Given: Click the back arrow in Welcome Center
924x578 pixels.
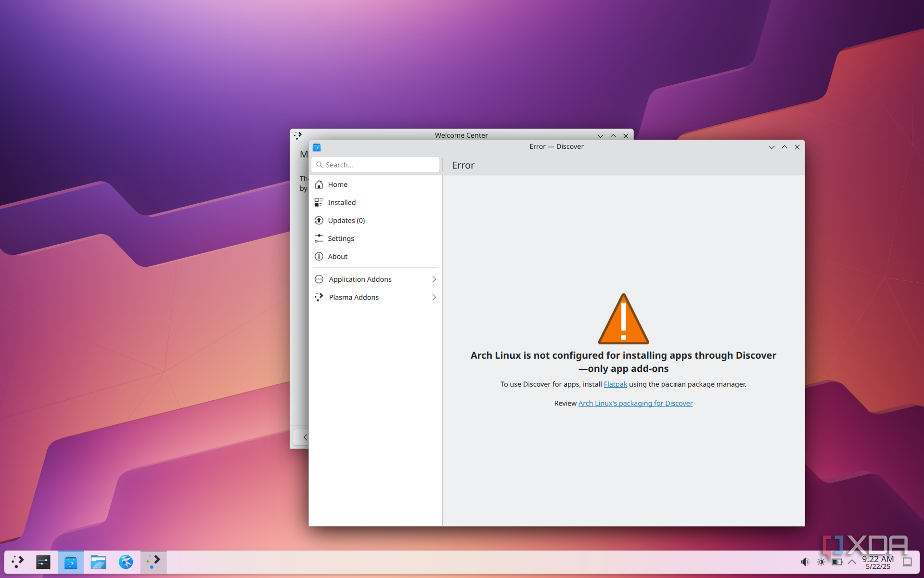Looking at the screenshot, I should tap(305, 437).
